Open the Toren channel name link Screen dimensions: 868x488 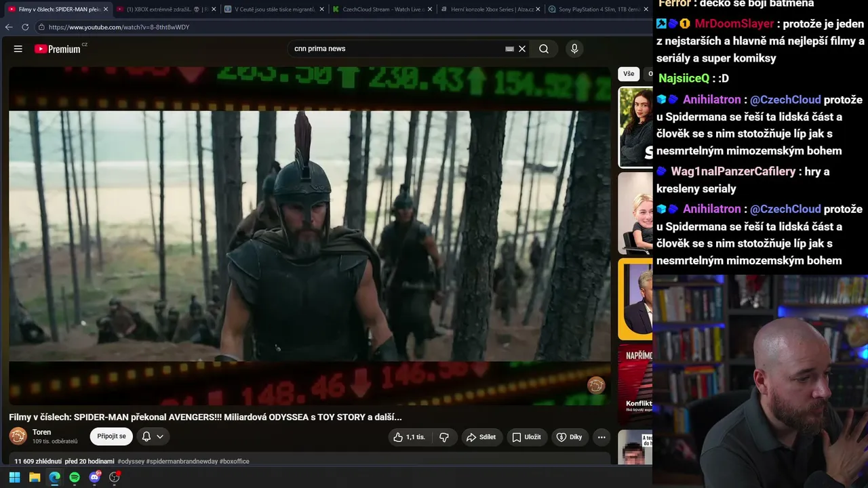tap(41, 432)
